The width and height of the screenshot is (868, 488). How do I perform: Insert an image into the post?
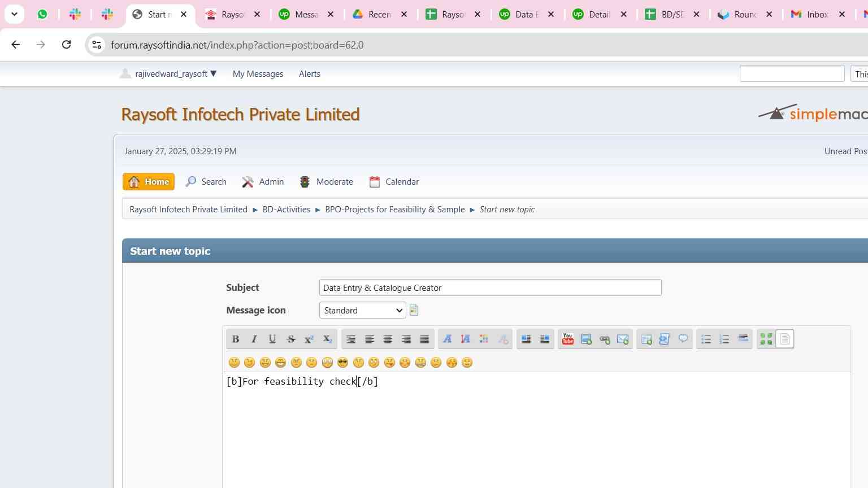click(586, 339)
